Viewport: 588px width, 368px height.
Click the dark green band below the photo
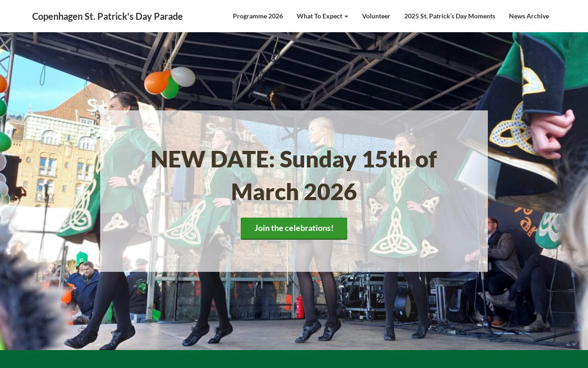(294, 359)
